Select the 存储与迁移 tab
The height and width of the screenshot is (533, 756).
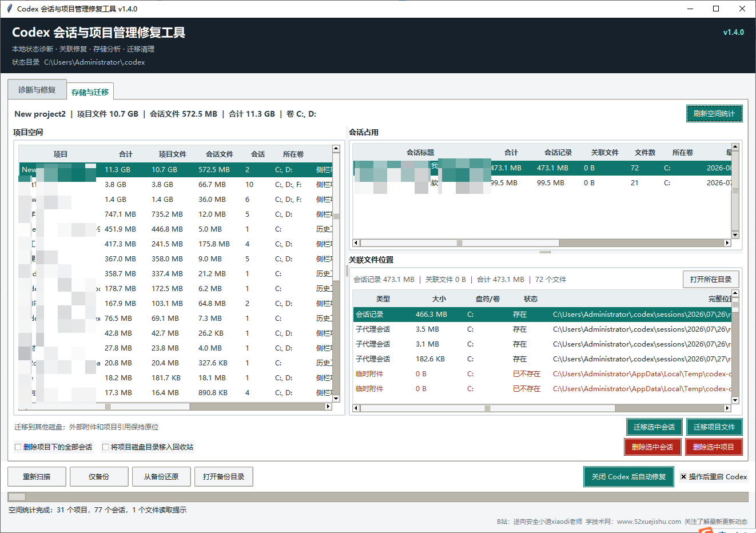click(90, 92)
